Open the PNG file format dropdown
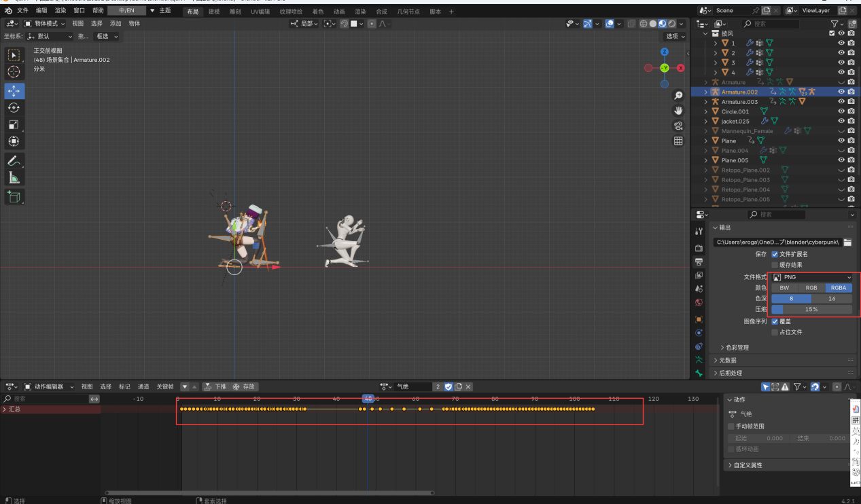 (x=812, y=277)
